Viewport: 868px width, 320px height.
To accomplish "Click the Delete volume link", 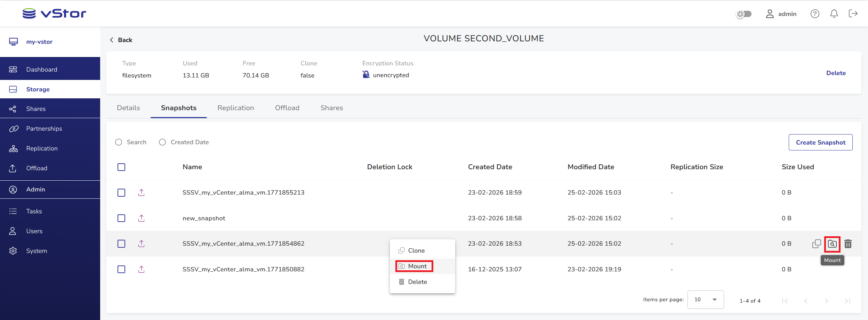I will click(x=836, y=73).
